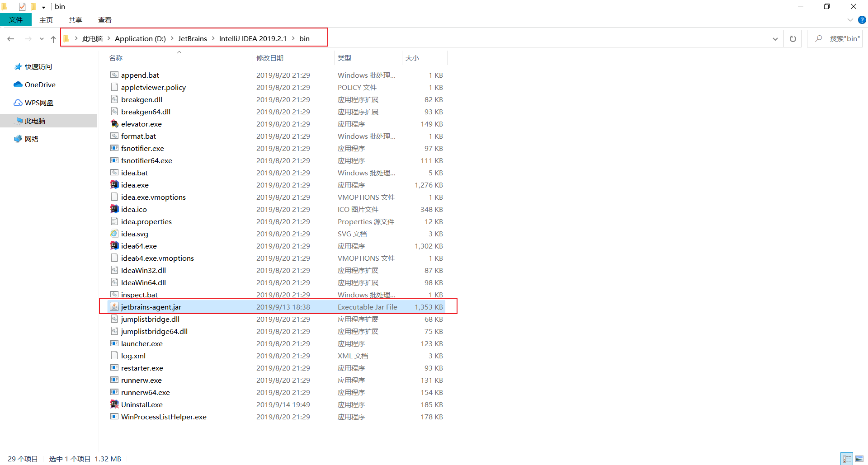Select breakgen.dll file icon
868x465 pixels.
114,99
